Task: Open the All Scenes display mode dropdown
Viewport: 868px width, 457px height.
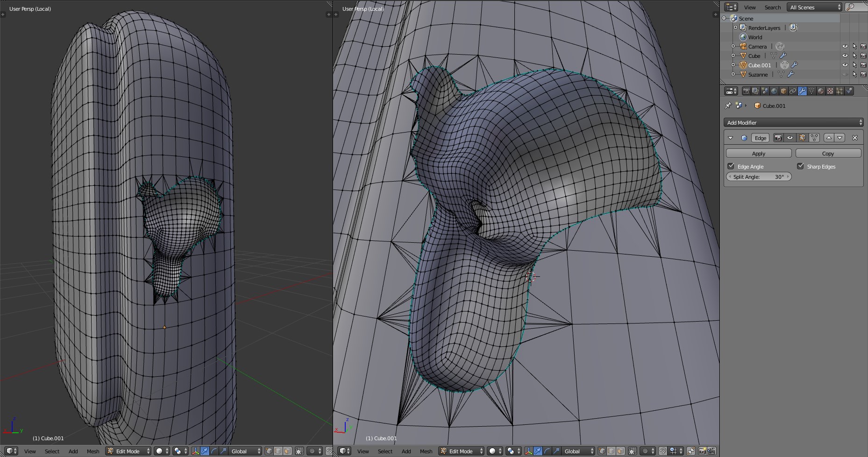Action: (x=815, y=7)
